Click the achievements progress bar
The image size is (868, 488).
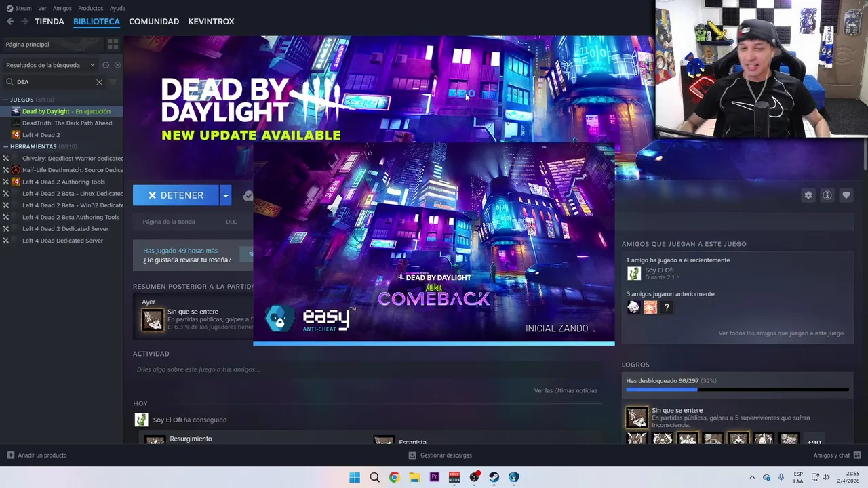tap(737, 390)
